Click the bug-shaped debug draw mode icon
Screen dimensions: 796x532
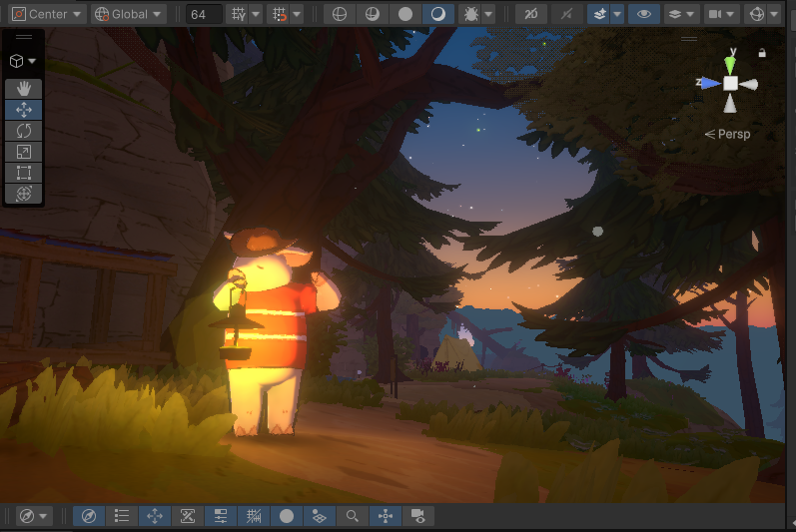470,14
